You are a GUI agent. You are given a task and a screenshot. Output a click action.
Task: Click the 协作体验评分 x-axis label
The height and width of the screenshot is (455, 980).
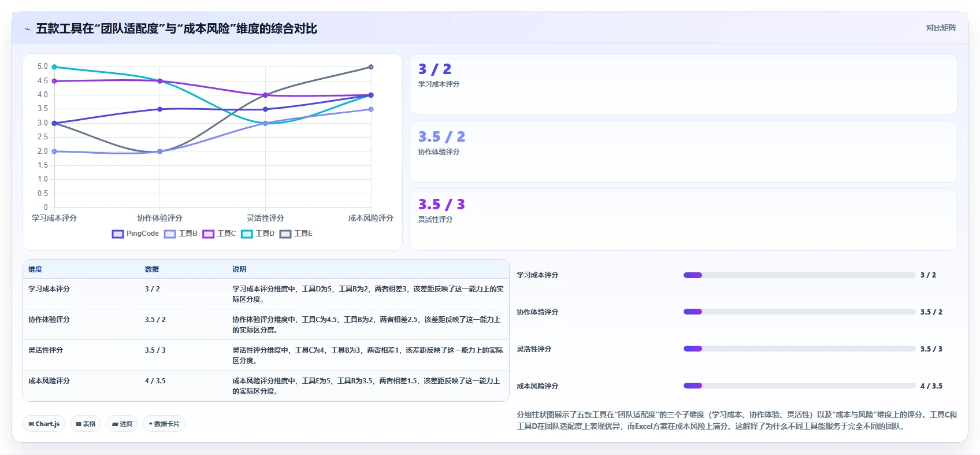[x=160, y=218]
